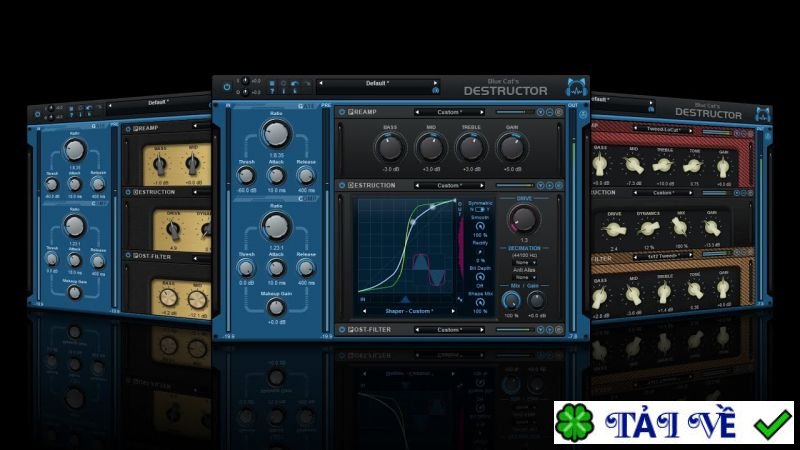Select the previous Shaper curve preset
Viewport: 800px width, 450px height.
tap(364, 311)
